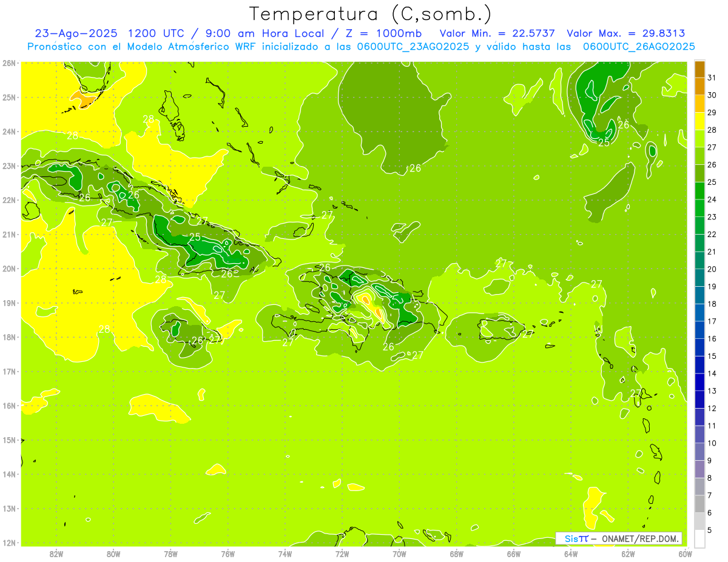Pick the lime legend band between 27 and 28
The height and width of the screenshot is (562, 728).
pos(699,139)
